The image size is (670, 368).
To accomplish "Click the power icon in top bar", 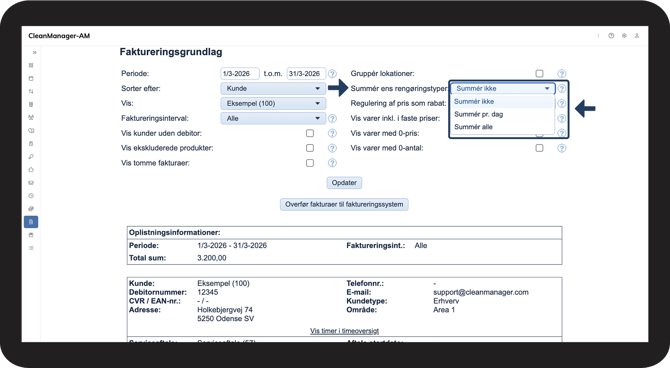I will [611, 36].
